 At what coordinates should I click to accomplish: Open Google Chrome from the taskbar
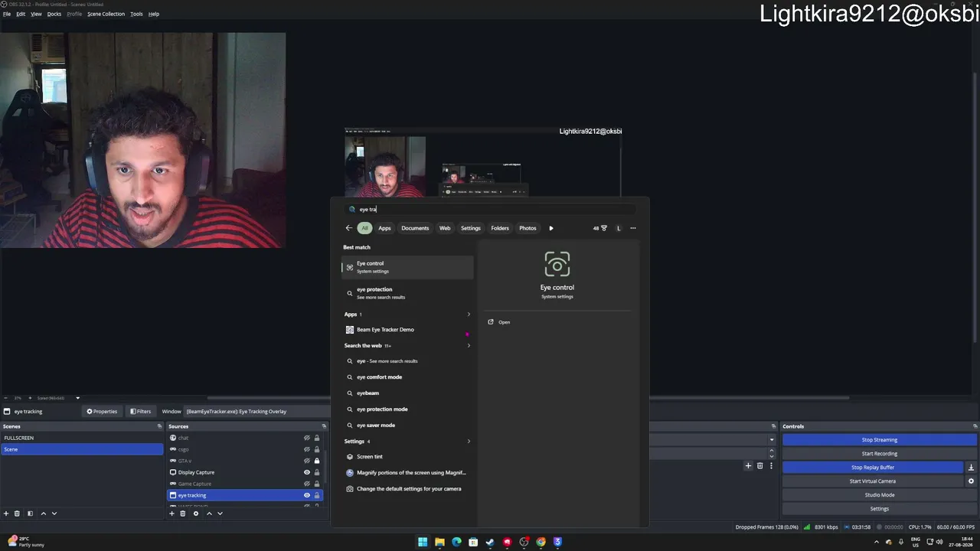[x=541, y=542]
